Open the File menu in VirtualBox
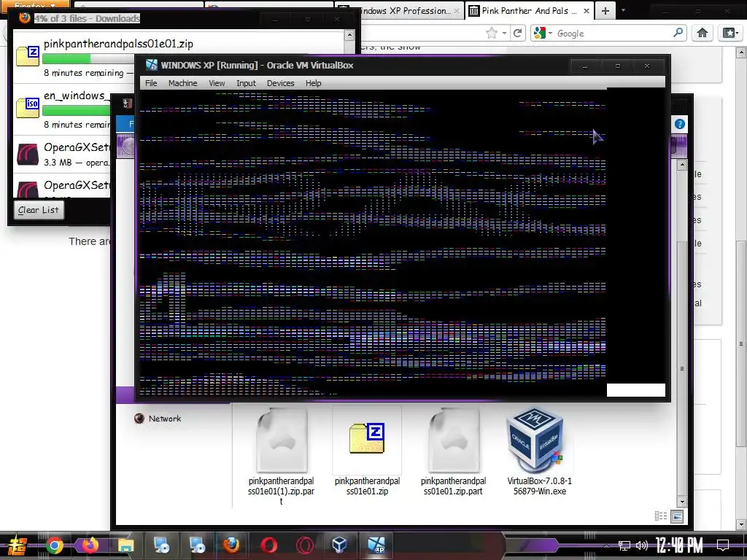 151,83
